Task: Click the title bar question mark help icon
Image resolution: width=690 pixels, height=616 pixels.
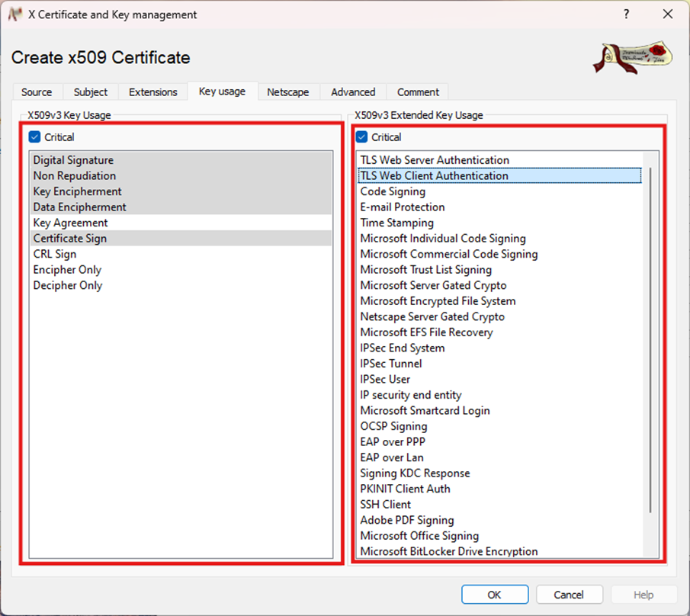Action: 626,14
